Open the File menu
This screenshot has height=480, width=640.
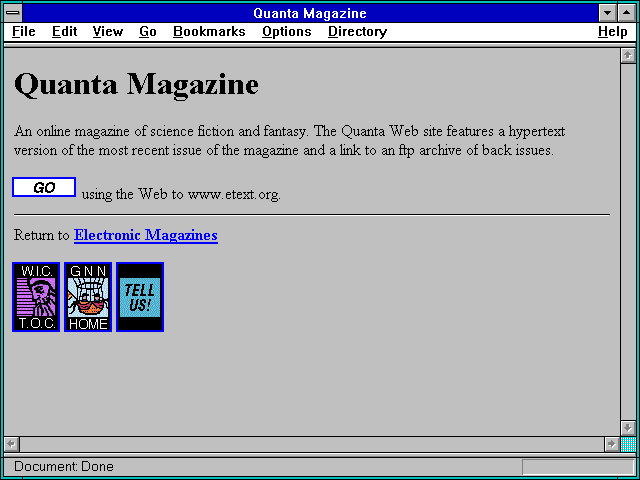point(24,32)
